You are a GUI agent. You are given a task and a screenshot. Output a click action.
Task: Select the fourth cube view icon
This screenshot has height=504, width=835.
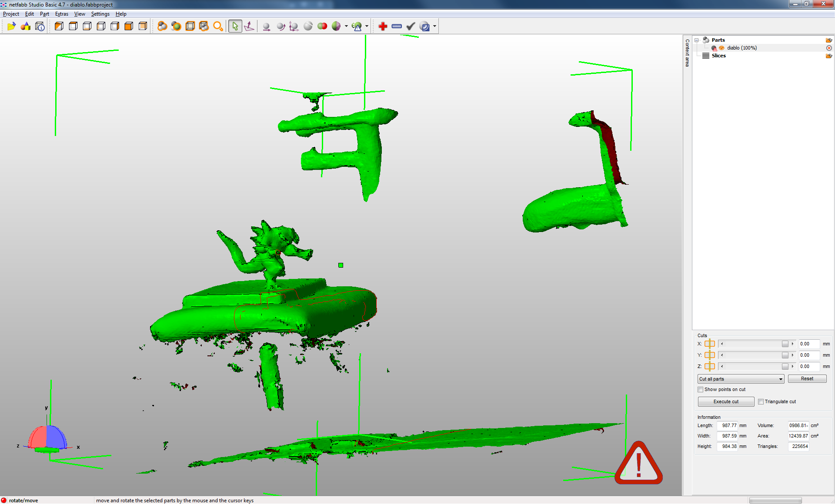coord(101,27)
